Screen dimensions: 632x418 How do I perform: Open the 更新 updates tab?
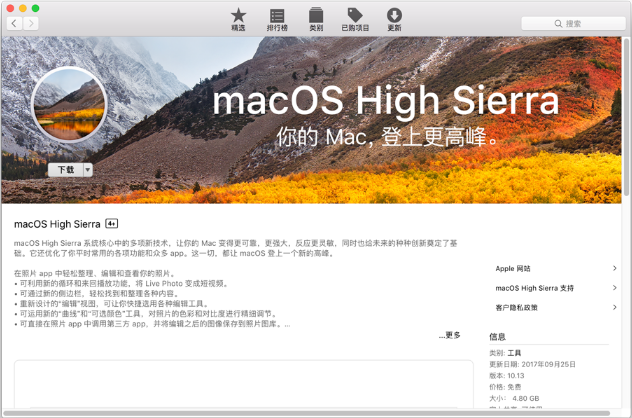(x=394, y=19)
